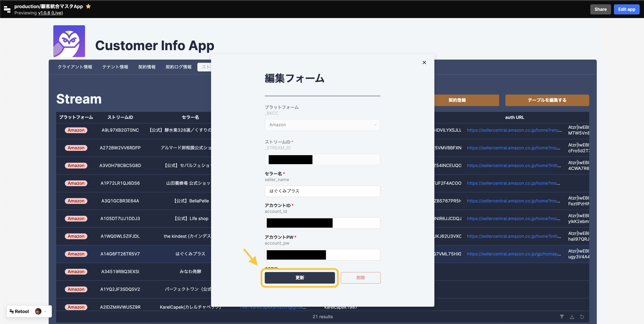This screenshot has height=324, width=644.
Task: Click the セラー名 input field
Action: tap(322, 191)
